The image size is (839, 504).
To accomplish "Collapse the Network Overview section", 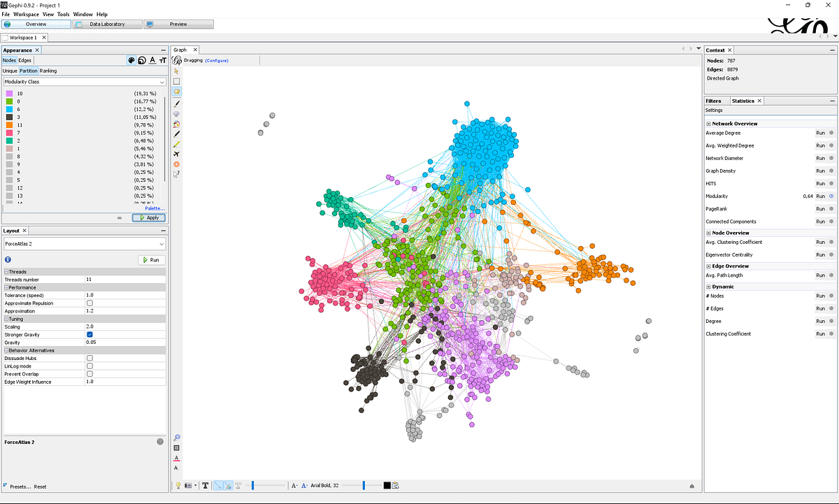I will pos(708,123).
